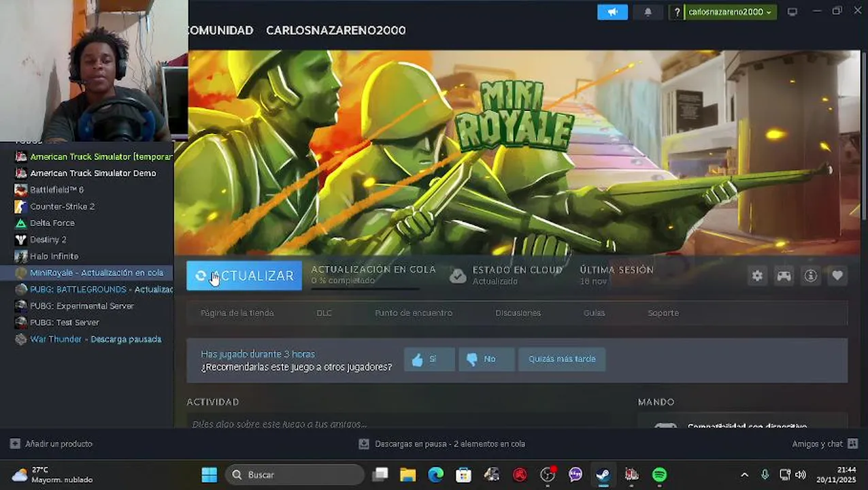
Task: Click the cloud status icon
Action: click(x=458, y=276)
